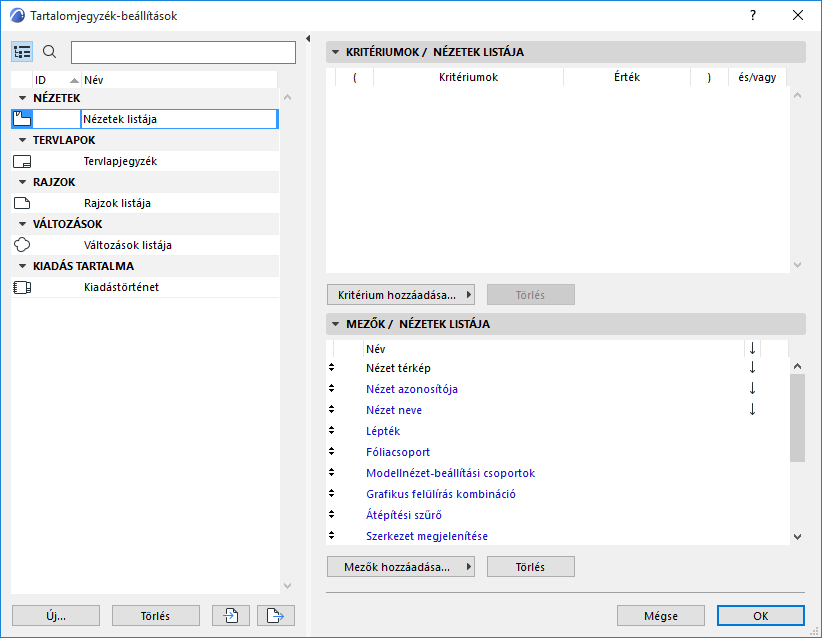Select Kiadástörténet entry
Screen dimensions: 822x638
coord(122,287)
